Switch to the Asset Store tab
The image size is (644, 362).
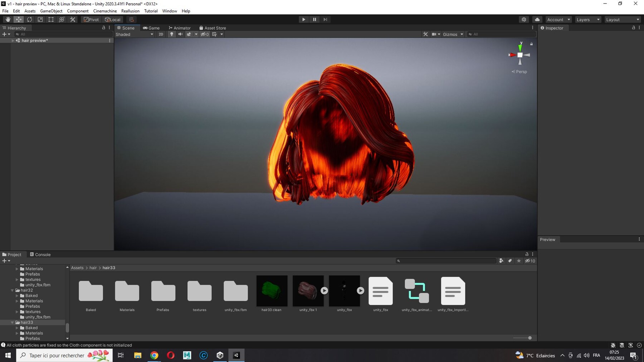pos(213,28)
